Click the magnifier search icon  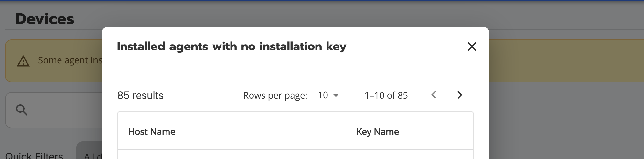pos(22,110)
